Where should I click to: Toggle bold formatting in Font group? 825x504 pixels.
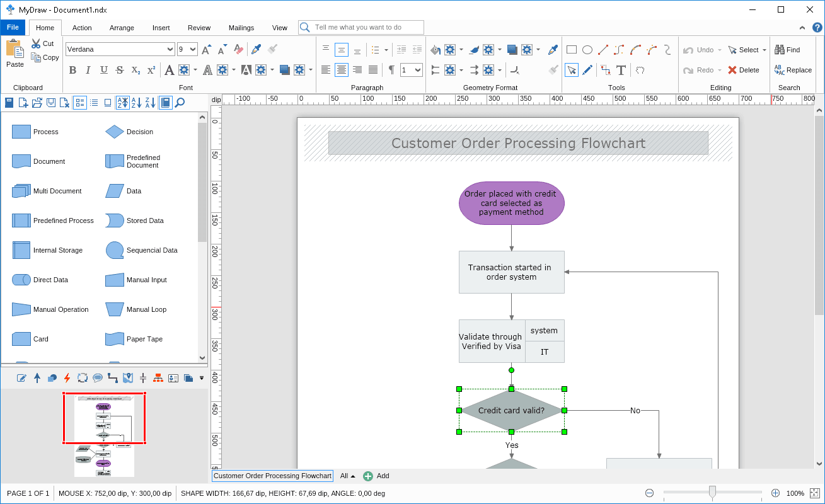click(x=72, y=71)
